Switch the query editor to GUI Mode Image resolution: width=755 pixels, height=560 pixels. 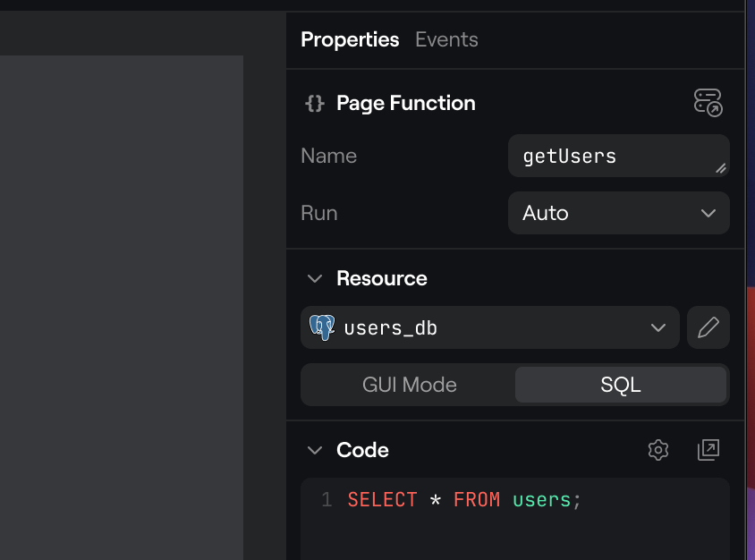pyautogui.click(x=409, y=385)
